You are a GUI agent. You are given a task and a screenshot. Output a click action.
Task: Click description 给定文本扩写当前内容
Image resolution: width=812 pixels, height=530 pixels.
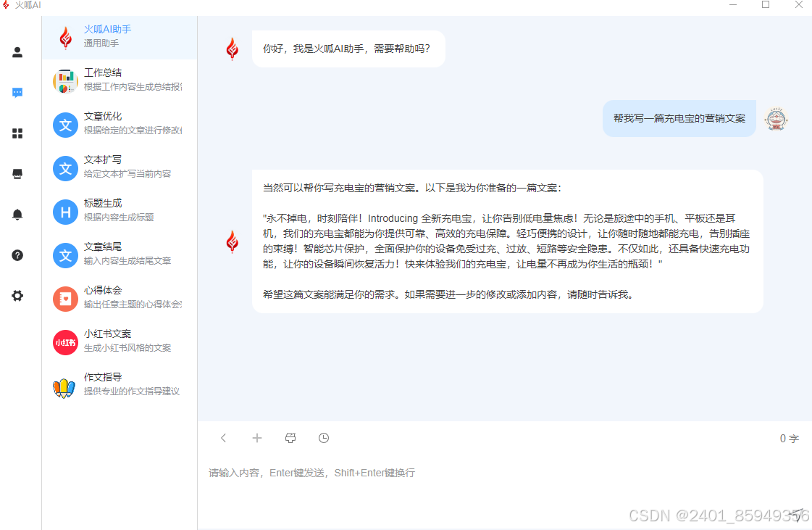point(127,174)
